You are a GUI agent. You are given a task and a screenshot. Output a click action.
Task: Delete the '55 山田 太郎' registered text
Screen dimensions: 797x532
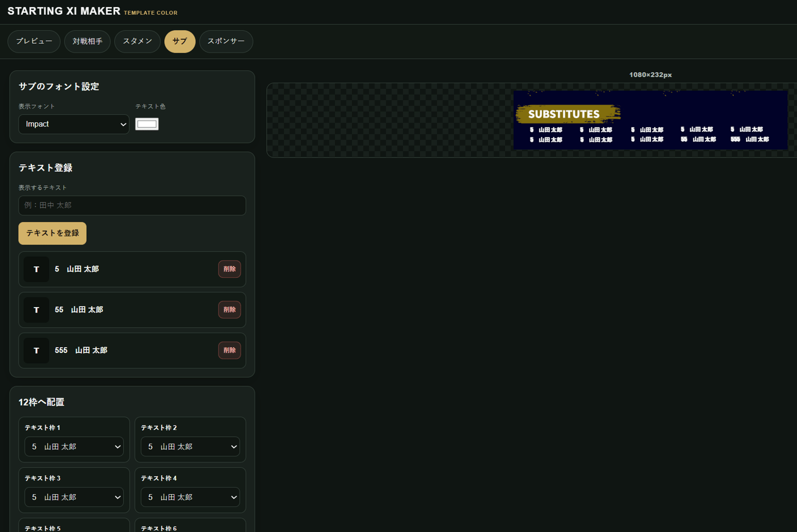[x=230, y=310]
